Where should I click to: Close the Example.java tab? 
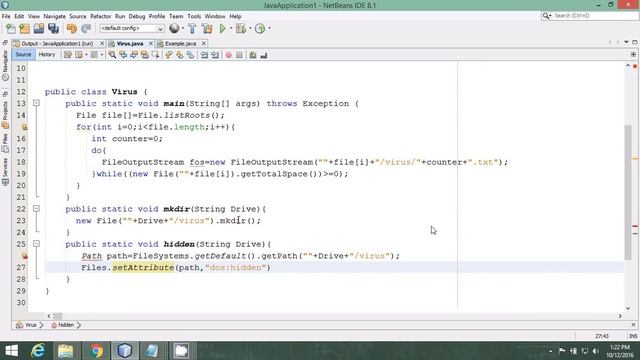coord(203,43)
